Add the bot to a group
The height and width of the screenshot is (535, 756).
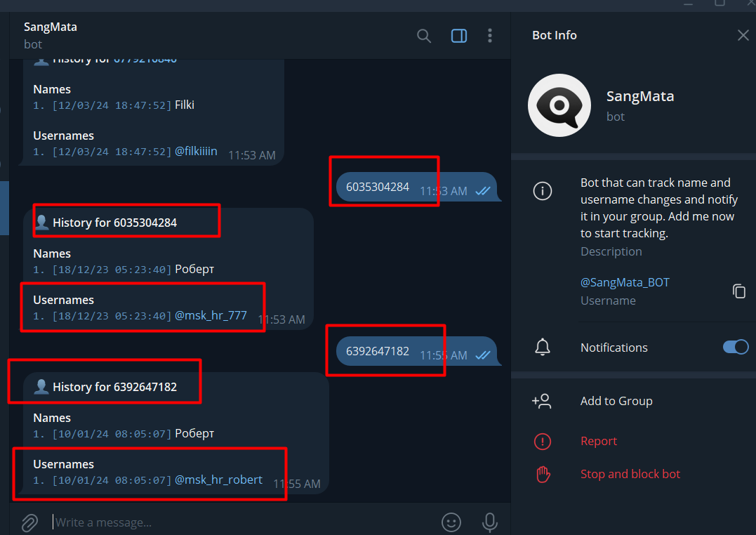tap(616, 401)
